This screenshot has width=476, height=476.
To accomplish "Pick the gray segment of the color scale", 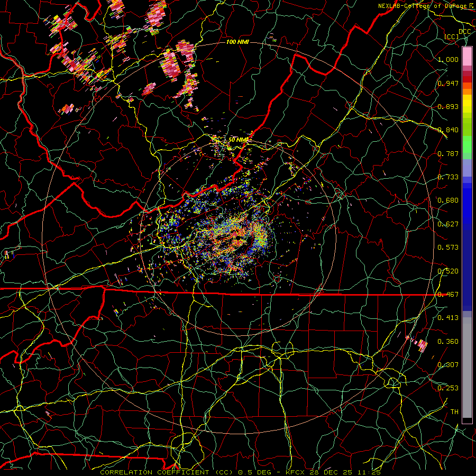I will [x=467, y=368].
